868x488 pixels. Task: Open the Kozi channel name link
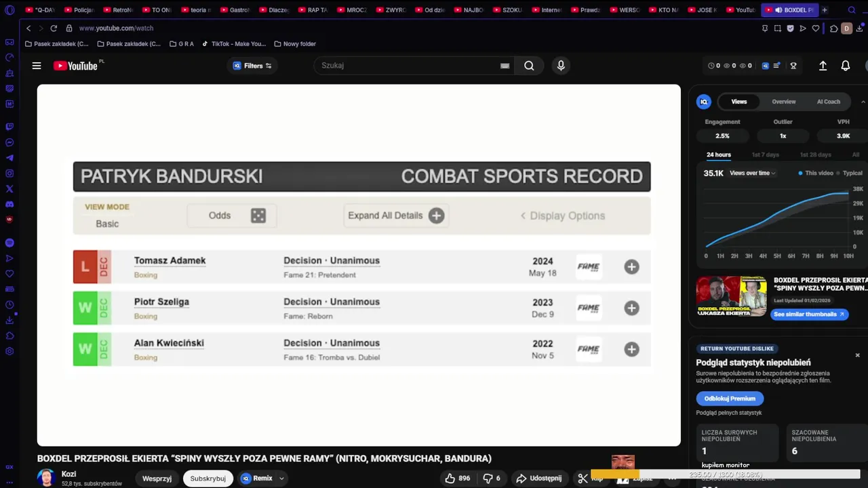point(68,474)
